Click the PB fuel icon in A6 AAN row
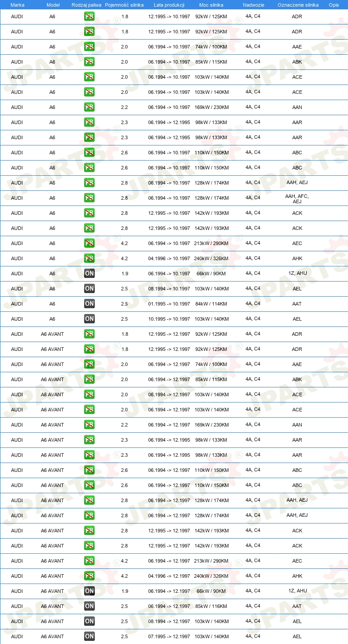 (x=89, y=107)
